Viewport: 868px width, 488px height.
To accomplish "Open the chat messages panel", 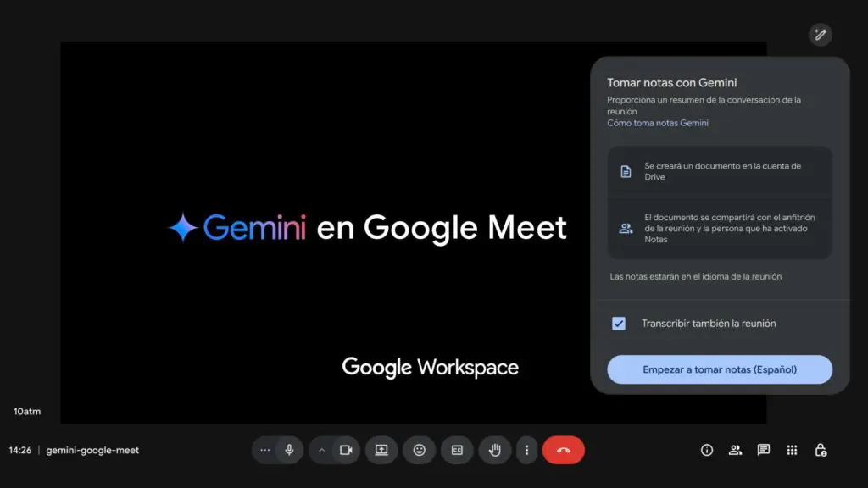I will [764, 450].
